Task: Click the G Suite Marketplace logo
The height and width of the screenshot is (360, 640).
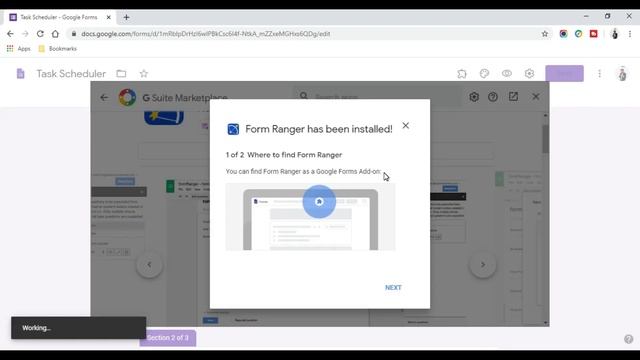Action: tap(127, 98)
